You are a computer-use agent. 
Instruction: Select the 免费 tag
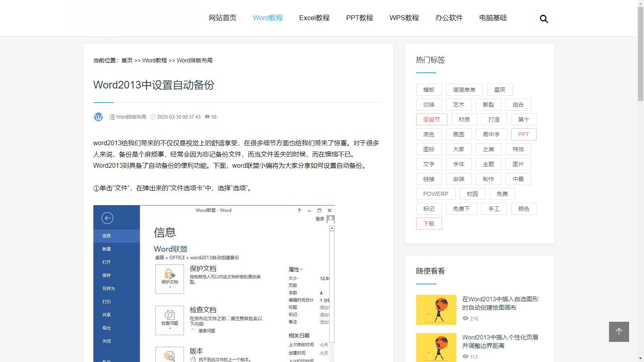click(x=502, y=194)
